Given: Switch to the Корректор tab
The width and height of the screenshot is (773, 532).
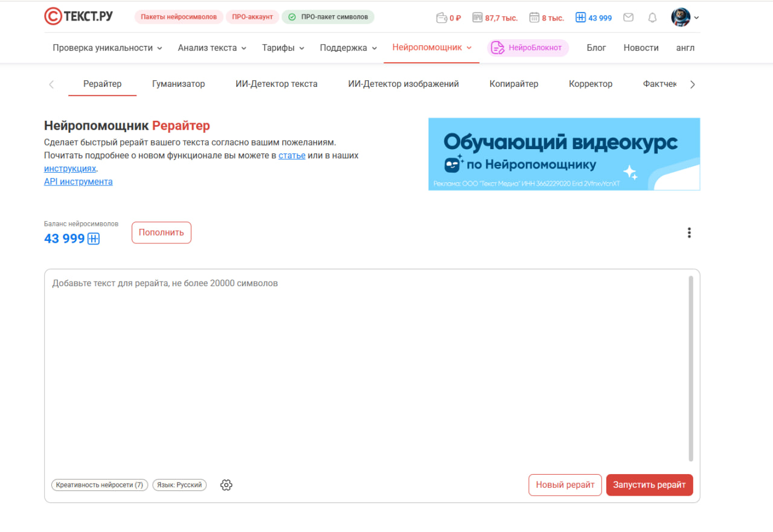Looking at the screenshot, I should [x=591, y=84].
